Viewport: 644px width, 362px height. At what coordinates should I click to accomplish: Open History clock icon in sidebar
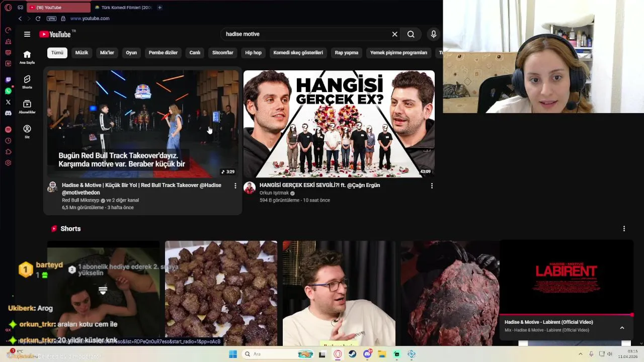(8, 141)
